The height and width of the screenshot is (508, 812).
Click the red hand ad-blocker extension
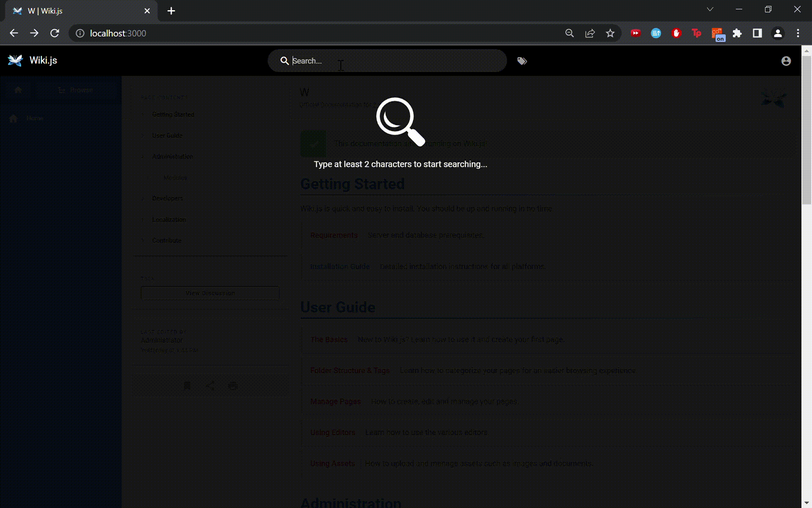[x=676, y=33]
